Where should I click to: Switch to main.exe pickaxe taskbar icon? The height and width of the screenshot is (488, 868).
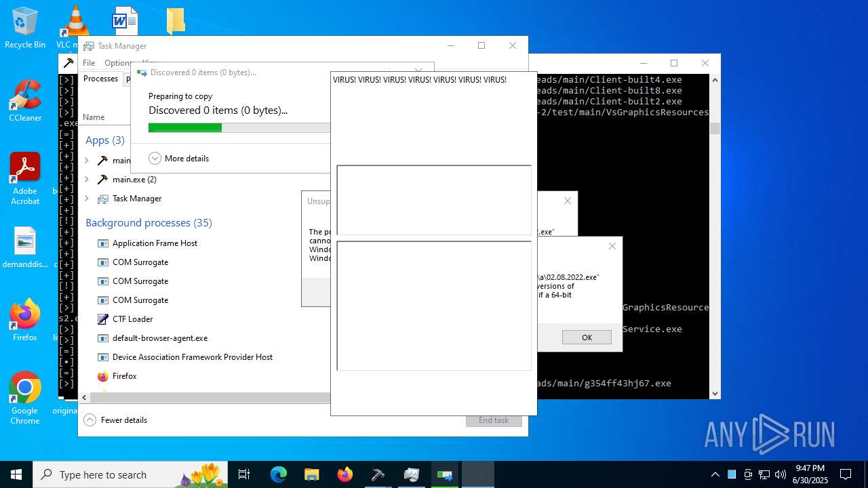click(x=378, y=474)
